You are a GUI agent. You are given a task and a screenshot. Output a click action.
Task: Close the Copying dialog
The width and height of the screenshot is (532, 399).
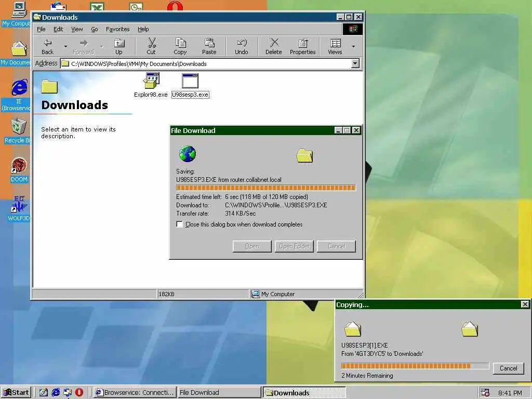point(525,304)
